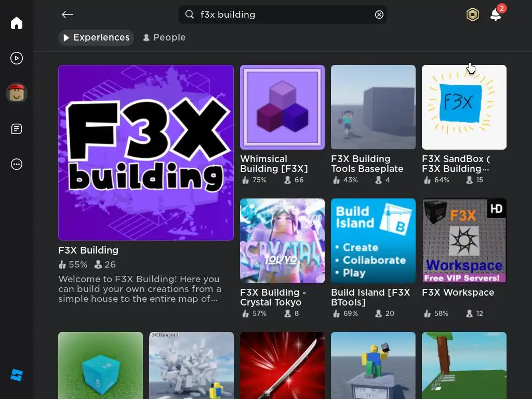Viewport: 532px width, 399px height.
Task: Click the Whimsical Building [F3X] title
Action: 274,164
